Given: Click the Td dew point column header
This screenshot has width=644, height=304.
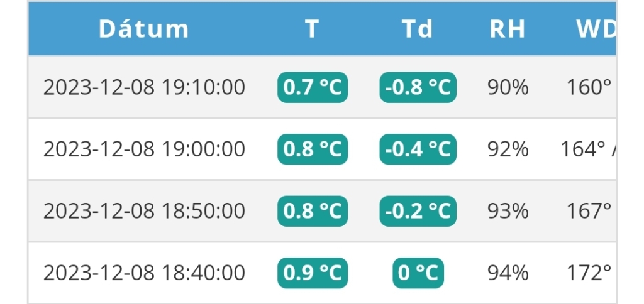Looking at the screenshot, I should tap(418, 29).
